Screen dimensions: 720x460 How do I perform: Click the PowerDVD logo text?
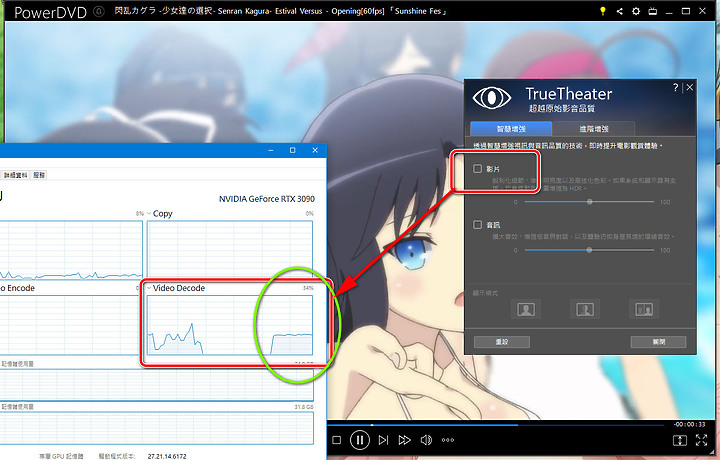point(50,12)
